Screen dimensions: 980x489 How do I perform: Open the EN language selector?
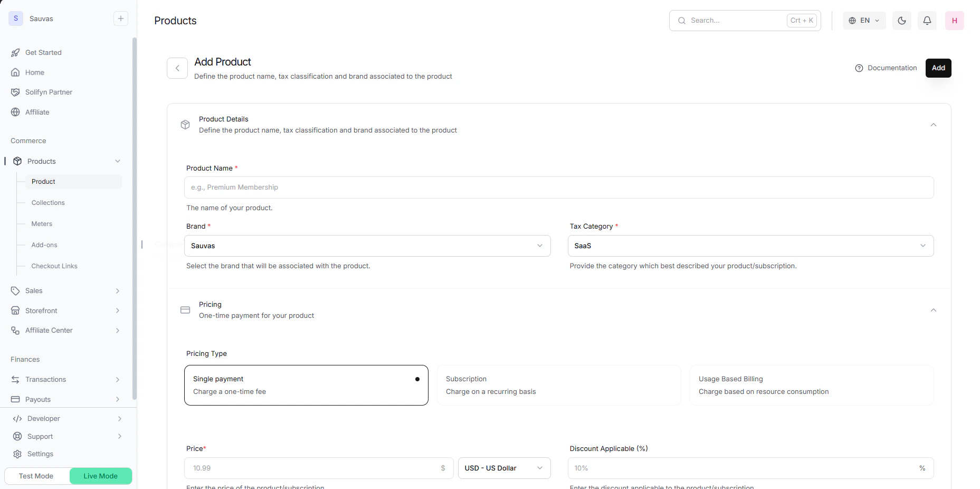tap(864, 21)
